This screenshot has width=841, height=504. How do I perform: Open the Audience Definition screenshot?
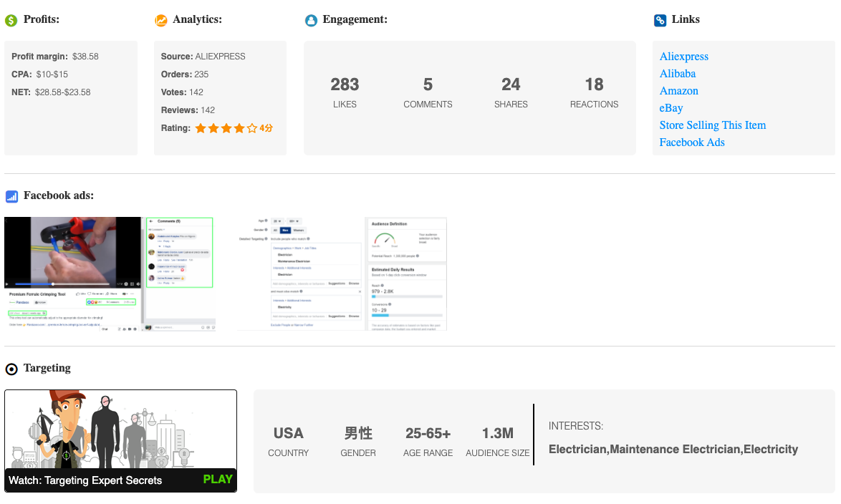click(x=406, y=273)
